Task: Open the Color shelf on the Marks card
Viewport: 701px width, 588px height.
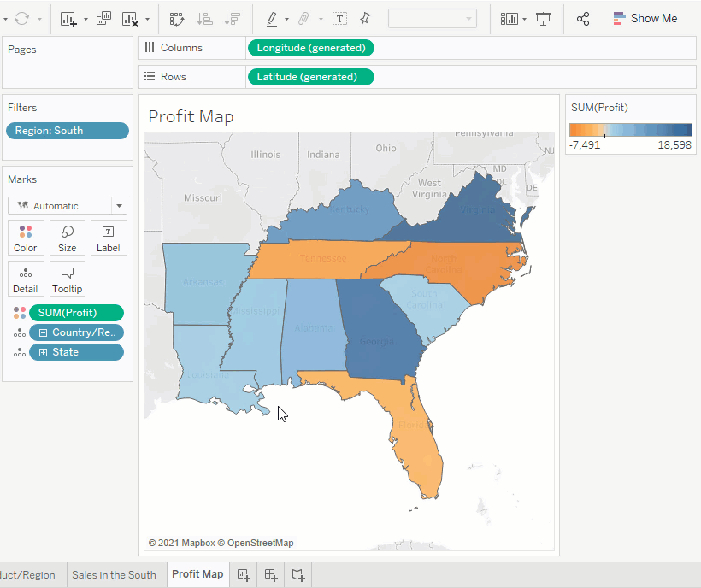Action: (26, 238)
